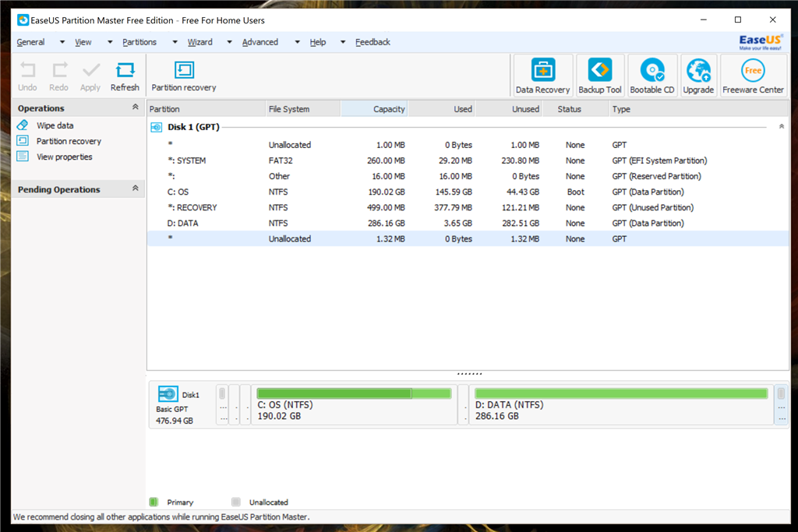
Task: Select the last unallocated block in disk map
Action: pyautogui.click(x=781, y=405)
